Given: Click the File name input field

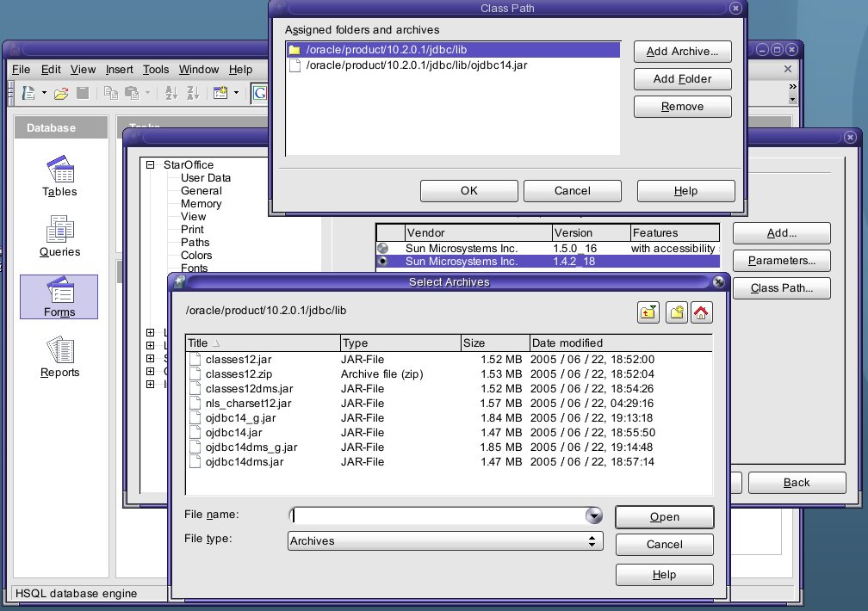Looking at the screenshot, I should [x=437, y=515].
